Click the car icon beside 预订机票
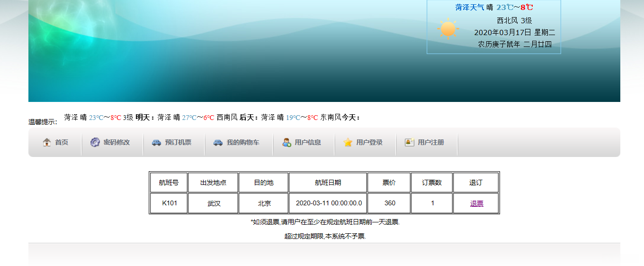The height and width of the screenshot is (266, 644). coord(156,142)
